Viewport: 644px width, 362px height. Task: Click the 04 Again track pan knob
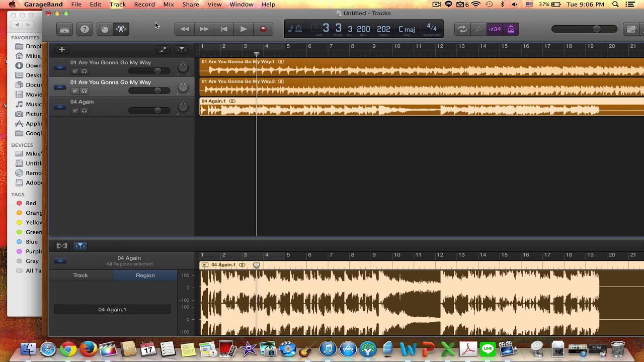[183, 107]
